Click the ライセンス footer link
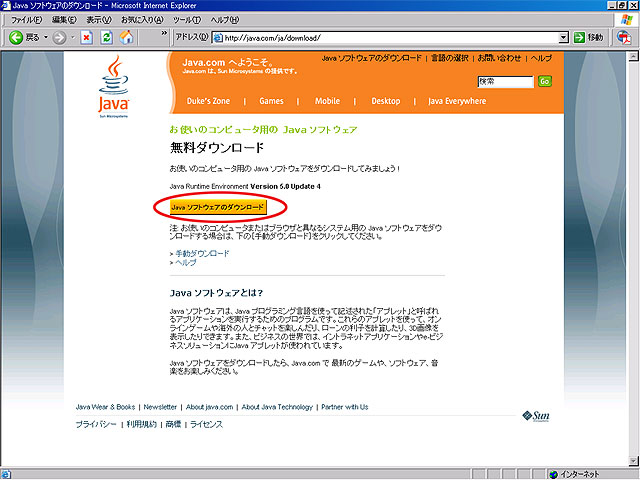Viewport: 640px width, 480px height. point(207,424)
